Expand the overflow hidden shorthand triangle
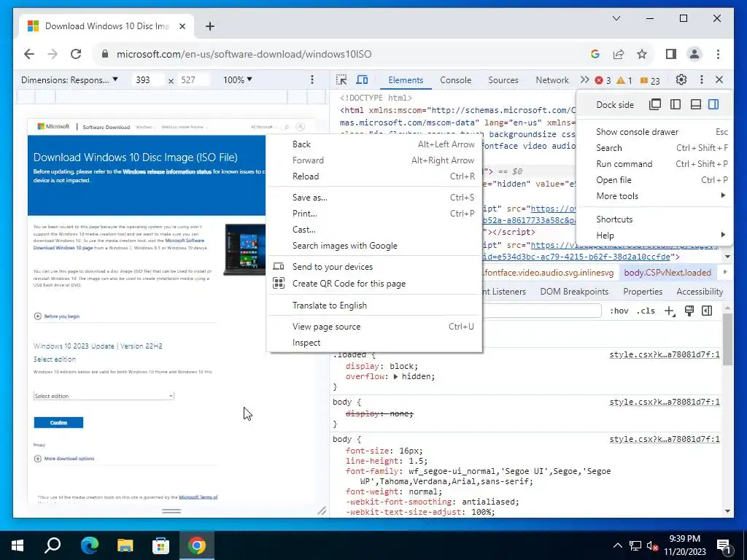The width and height of the screenshot is (747, 560). pos(396,377)
